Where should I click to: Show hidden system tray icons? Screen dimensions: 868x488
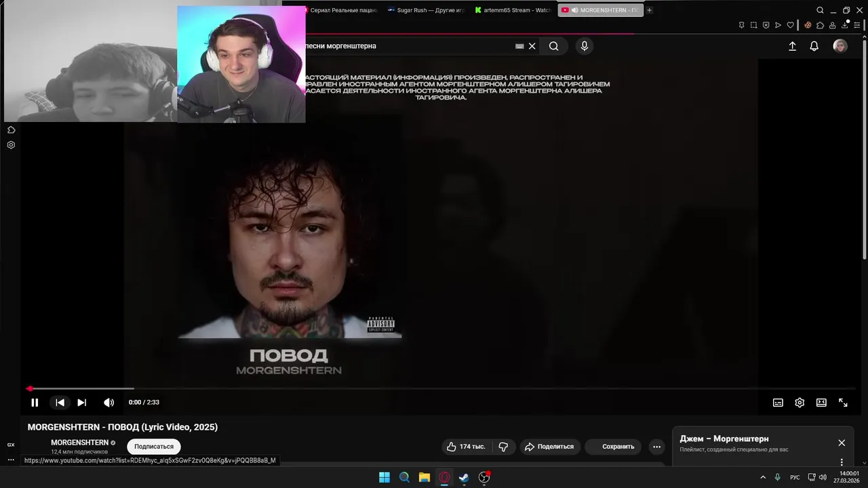(x=763, y=477)
